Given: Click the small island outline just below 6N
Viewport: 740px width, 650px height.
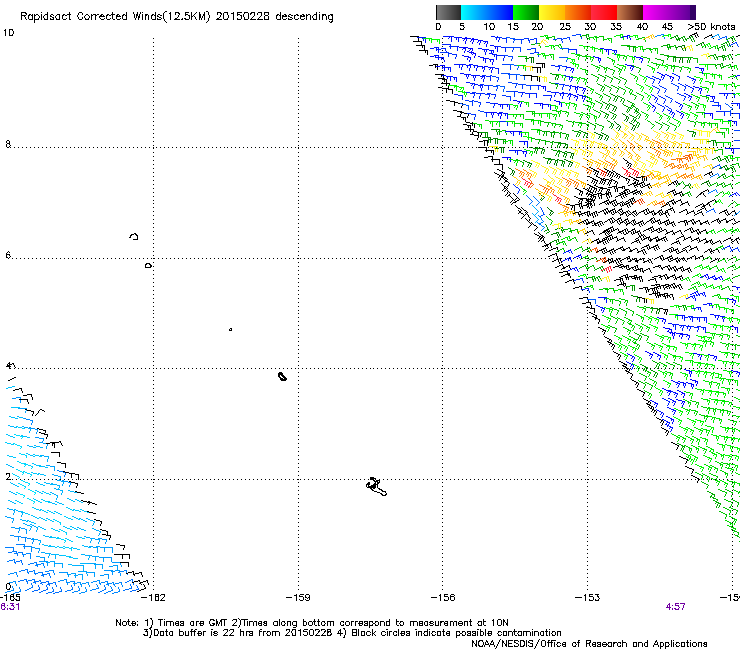Looking at the screenshot, I should point(148,266).
